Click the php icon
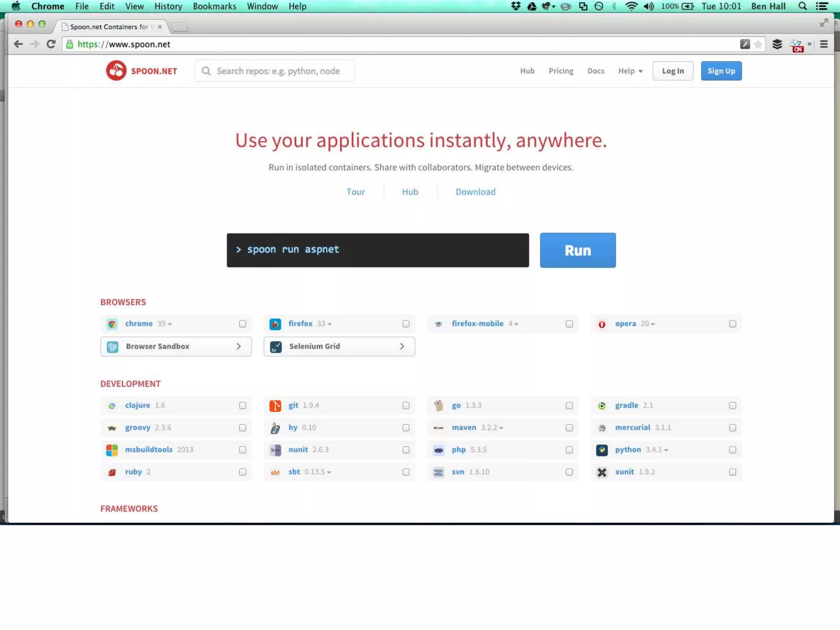This screenshot has height=630, width=840. point(438,450)
